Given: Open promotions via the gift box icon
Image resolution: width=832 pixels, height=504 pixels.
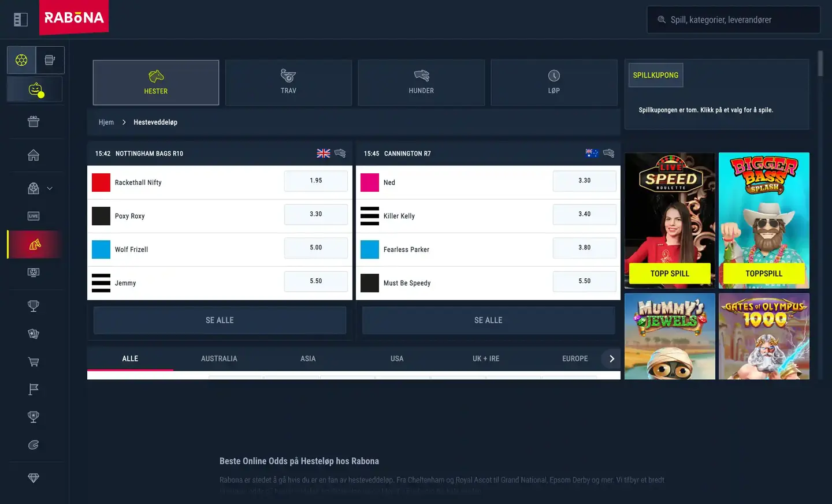Looking at the screenshot, I should pos(34,121).
